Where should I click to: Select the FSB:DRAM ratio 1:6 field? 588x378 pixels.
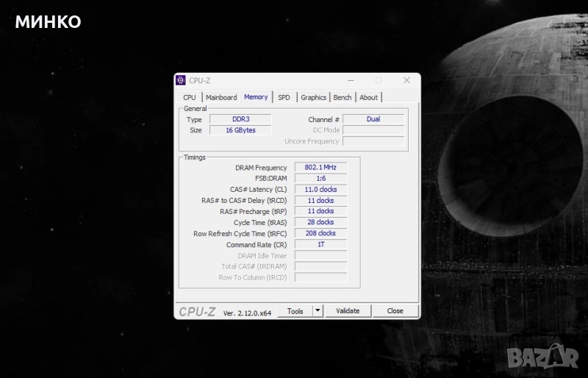point(320,179)
